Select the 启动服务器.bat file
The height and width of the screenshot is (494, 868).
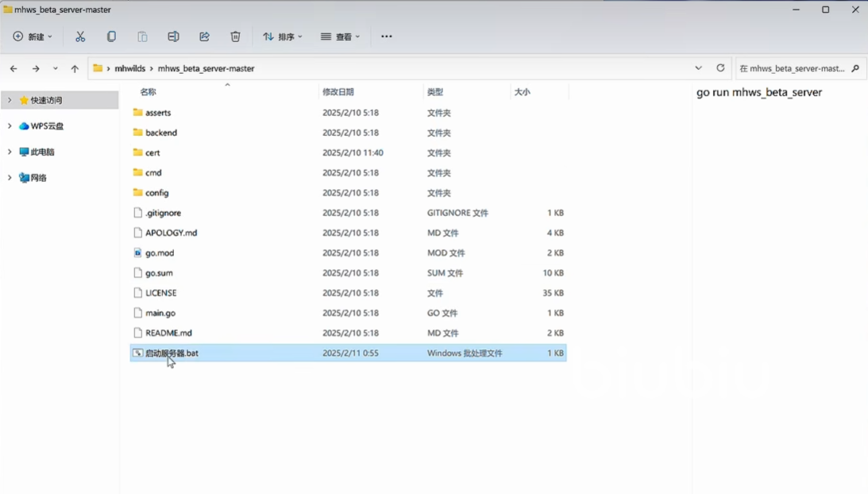tap(172, 353)
